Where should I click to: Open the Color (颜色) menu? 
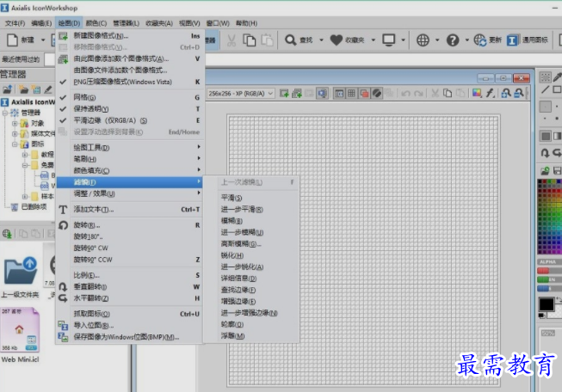click(x=96, y=23)
